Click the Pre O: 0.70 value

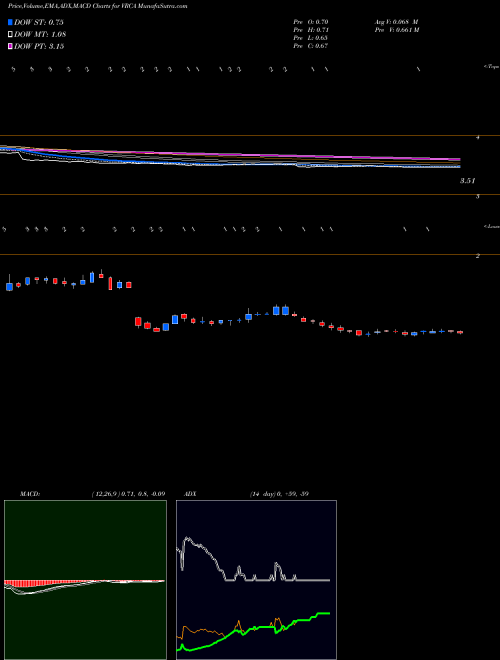point(311,22)
